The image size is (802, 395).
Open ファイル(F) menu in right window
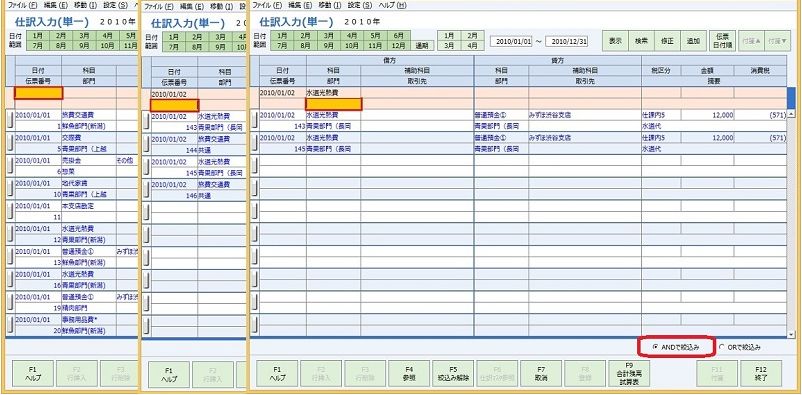coord(268,6)
